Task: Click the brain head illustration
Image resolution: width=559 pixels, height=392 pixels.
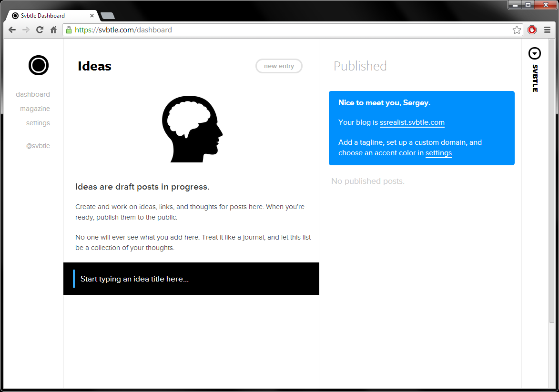Action: coord(192,129)
